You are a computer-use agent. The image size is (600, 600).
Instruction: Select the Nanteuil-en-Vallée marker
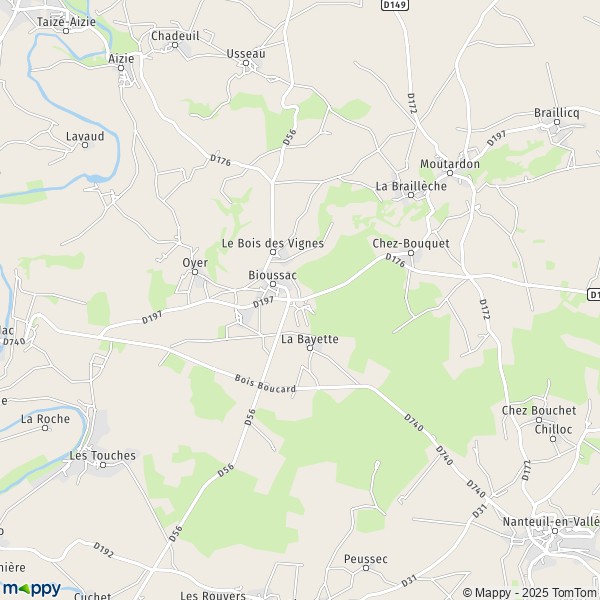point(555,531)
